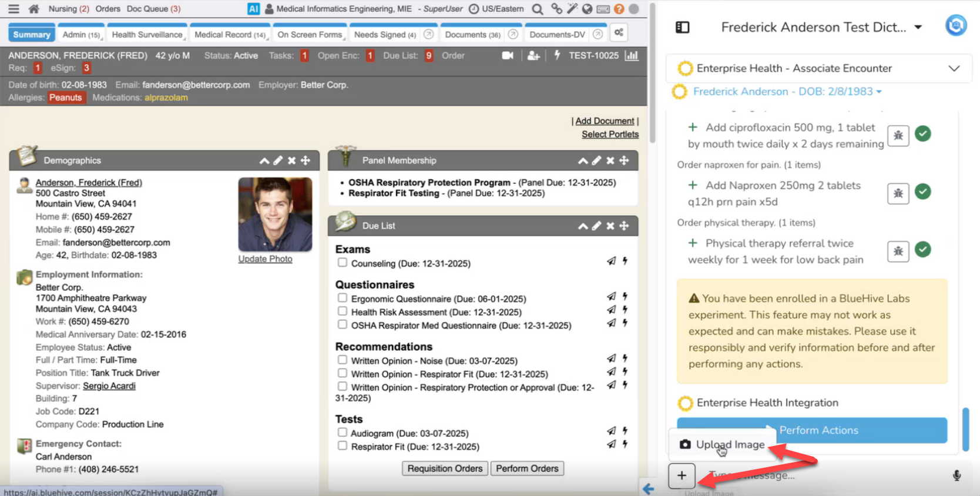
Task: Click the Update Photo link
Action: tap(265, 259)
